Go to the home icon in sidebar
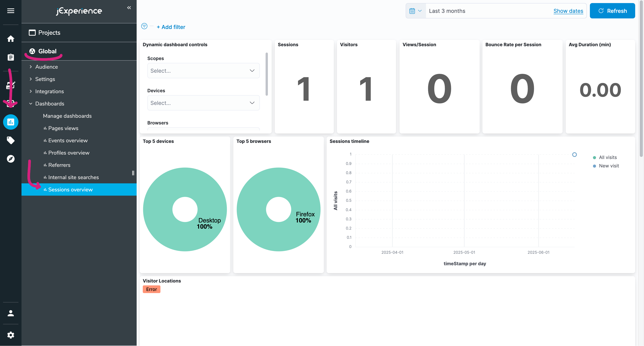The width and height of the screenshot is (644, 346). (x=11, y=39)
